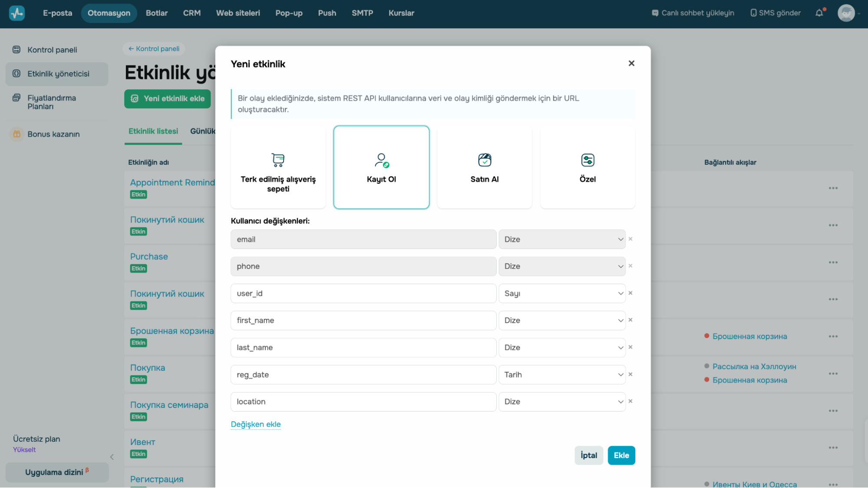Remove the user_id variable row
This screenshot has height=488, width=868.
(x=630, y=293)
